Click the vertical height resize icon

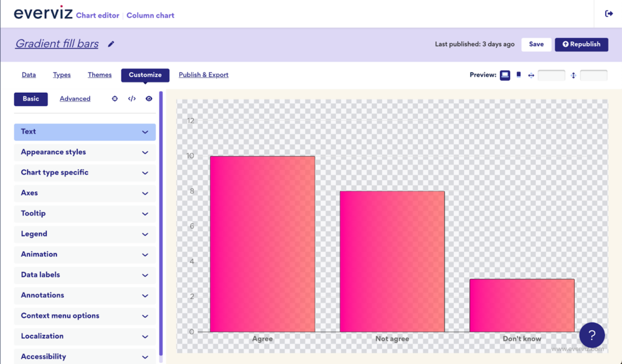click(x=573, y=75)
